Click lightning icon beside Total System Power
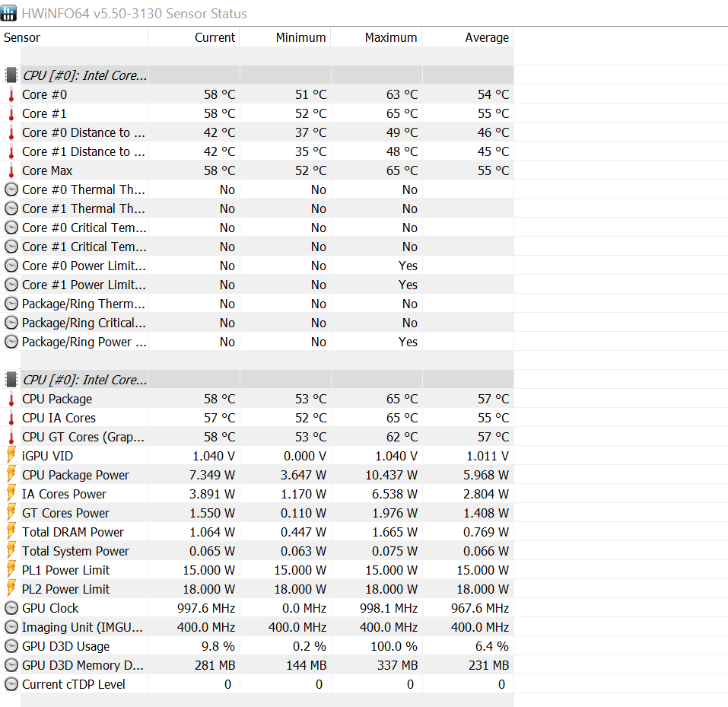The height and width of the screenshot is (707, 728). click(11, 551)
